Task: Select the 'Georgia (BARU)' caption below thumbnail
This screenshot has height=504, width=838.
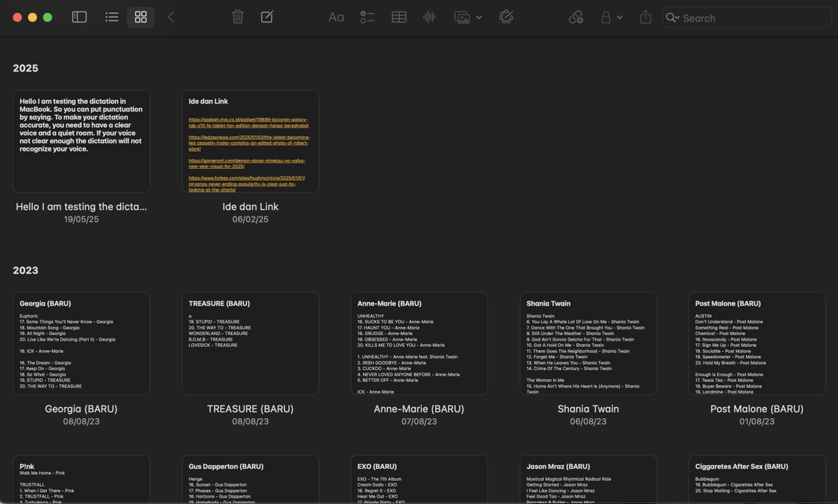Action: click(x=82, y=409)
